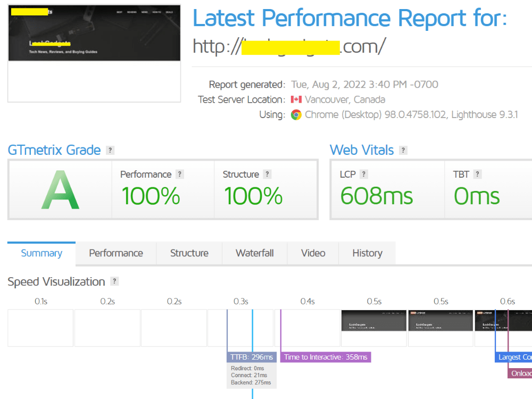The width and height of the screenshot is (532, 399).
Task: Go to the Waterfall tab
Action: [x=254, y=253]
